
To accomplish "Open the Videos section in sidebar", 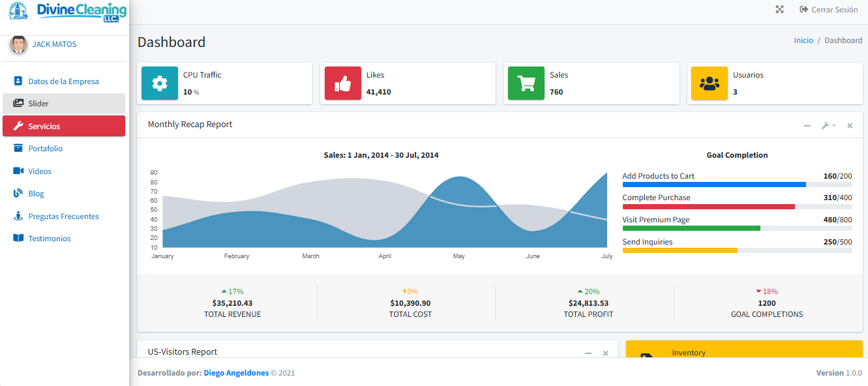I will click(x=40, y=171).
